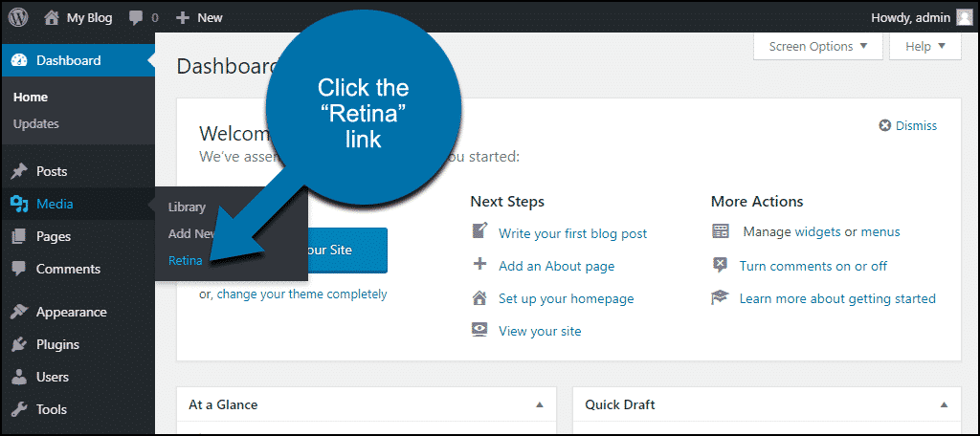
Task: Select Retina in the Media submenu
Action: pyautogui.click(x=185, y=260)
